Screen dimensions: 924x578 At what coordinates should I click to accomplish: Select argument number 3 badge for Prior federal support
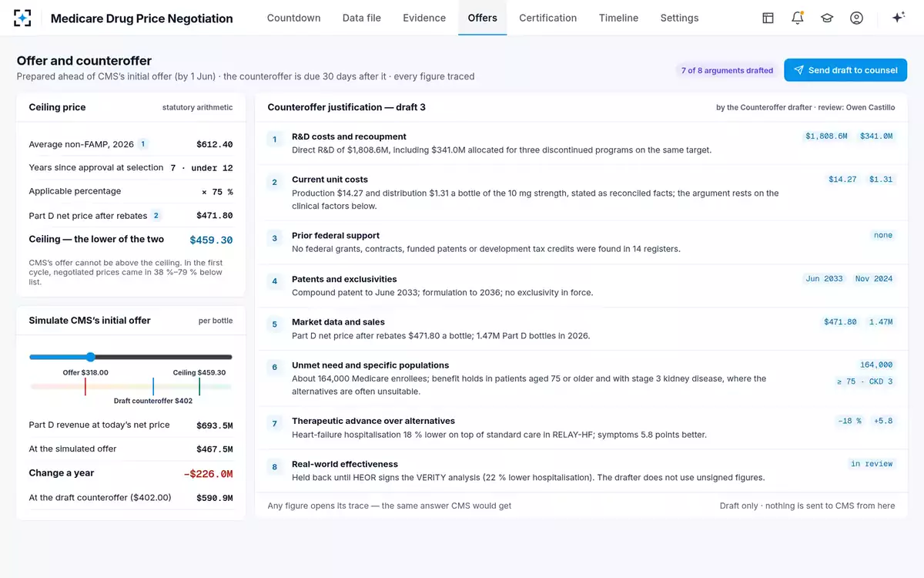[x=274, y=239]
